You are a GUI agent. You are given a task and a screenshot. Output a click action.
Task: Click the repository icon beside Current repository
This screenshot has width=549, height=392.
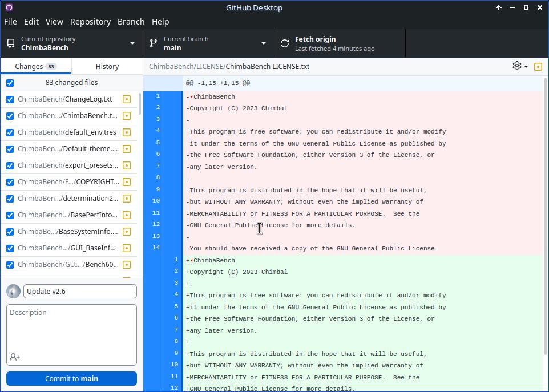[x=11, y=43]
